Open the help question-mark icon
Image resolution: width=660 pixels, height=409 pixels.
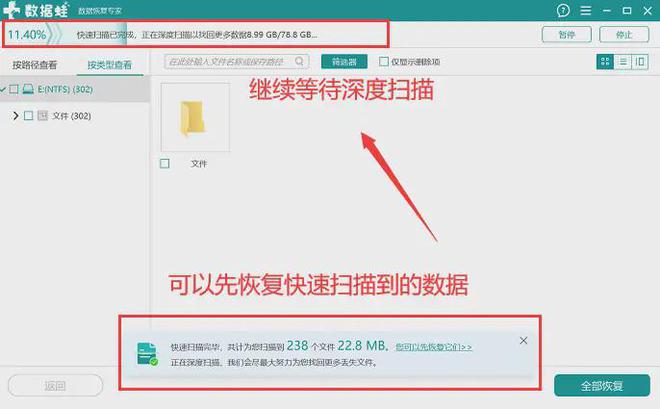pos(563,11)
